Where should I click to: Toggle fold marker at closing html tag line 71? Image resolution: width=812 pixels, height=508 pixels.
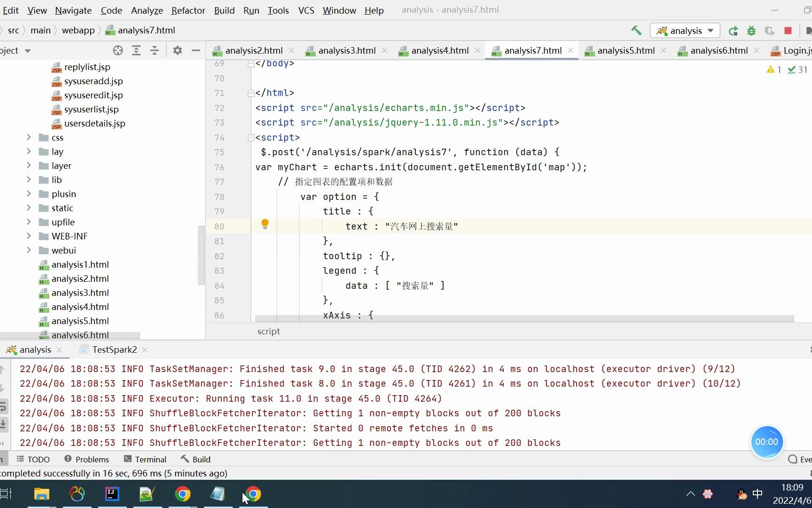click(251, 93)
